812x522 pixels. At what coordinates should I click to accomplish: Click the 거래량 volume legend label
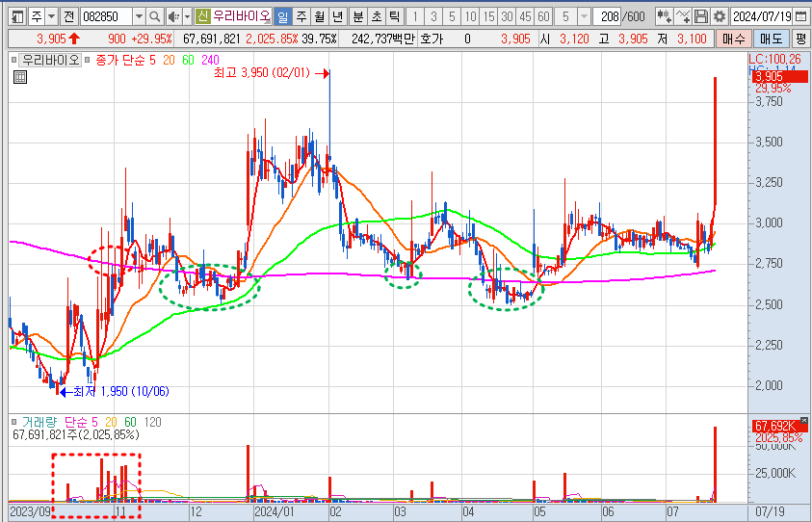[x=39, y=423]
